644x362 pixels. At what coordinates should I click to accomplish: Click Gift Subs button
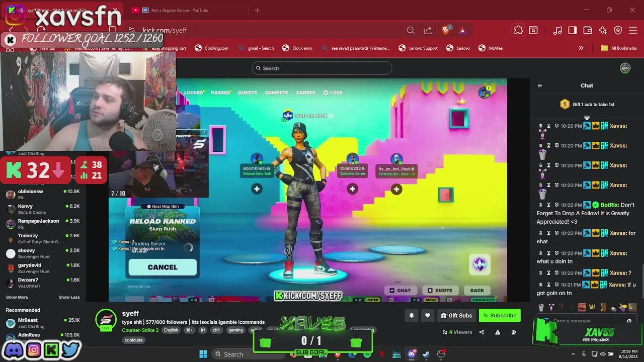click(x=456, y=316)
